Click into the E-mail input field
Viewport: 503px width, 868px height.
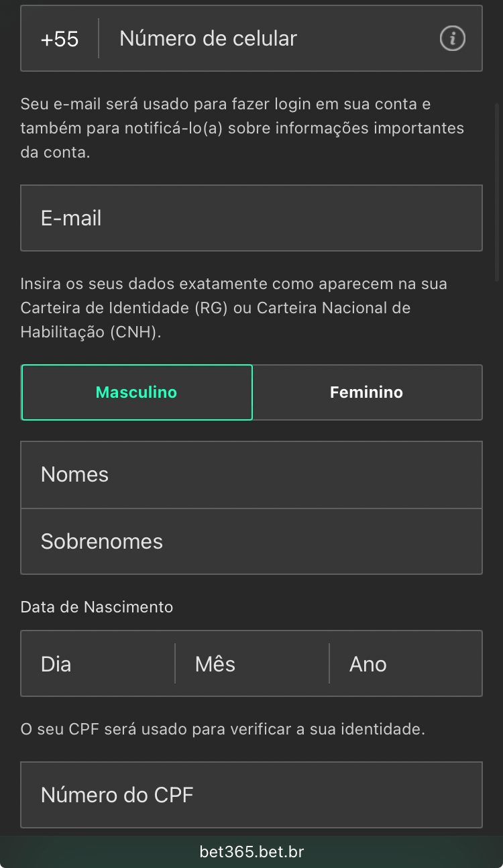pyautogui.click(x=251, y=218)
